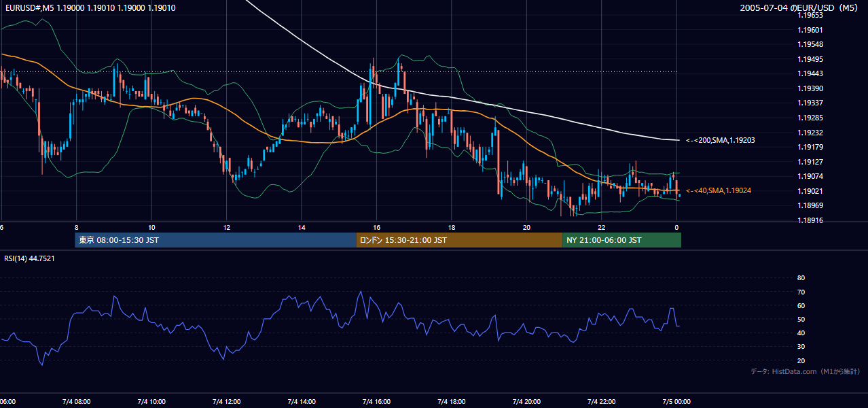Click price level 1.19021 on the axis
The width and height of the screenshot is (868, 408).
point(810,191)
